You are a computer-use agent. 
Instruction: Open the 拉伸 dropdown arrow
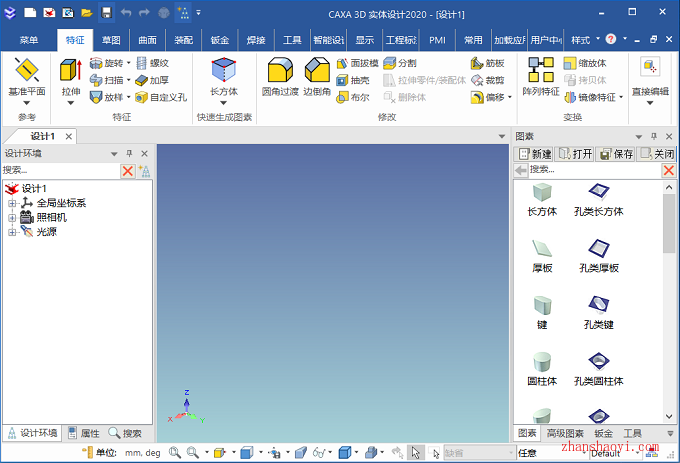click(x=71, y=103)
